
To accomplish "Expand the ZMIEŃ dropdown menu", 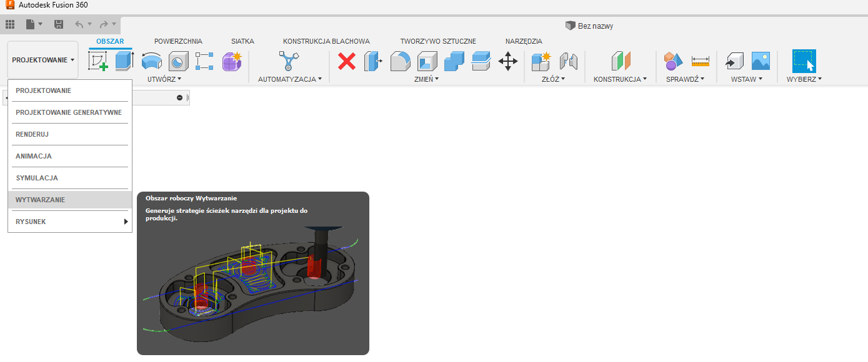I will pyautogui.click(x=426, y=79).
